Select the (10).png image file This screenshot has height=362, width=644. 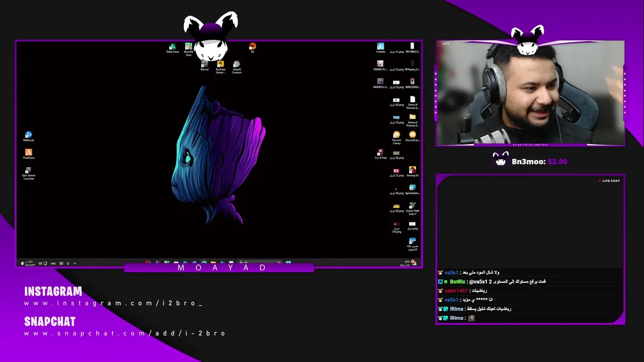coord(396,227)
